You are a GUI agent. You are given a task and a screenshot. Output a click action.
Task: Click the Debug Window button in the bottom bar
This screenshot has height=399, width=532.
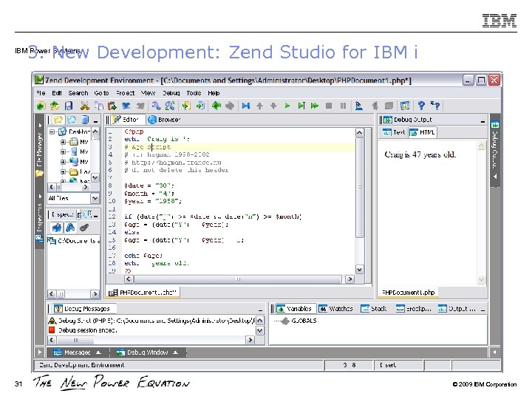click(x=147, y=352)
